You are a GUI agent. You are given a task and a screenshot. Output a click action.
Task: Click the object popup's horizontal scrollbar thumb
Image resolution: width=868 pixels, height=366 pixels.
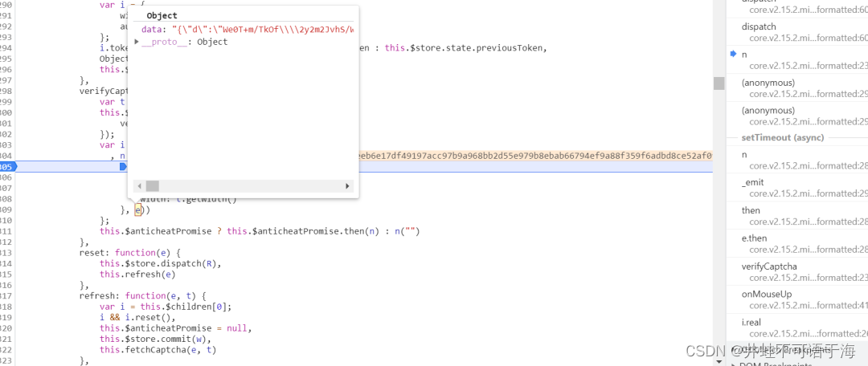tap(153, 185)
